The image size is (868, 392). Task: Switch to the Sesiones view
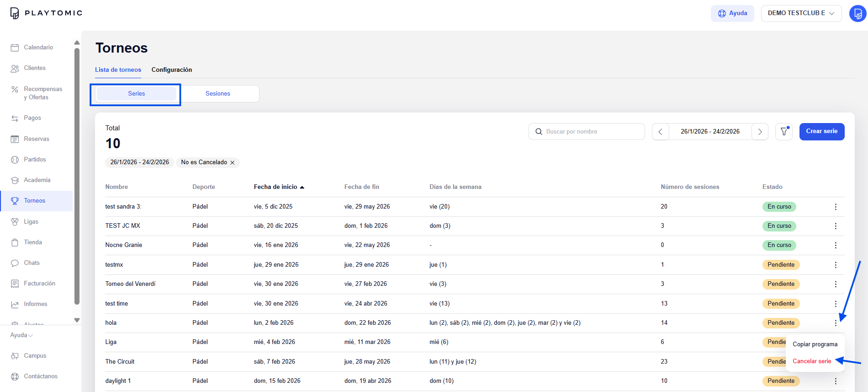click(x=218, y=94)
